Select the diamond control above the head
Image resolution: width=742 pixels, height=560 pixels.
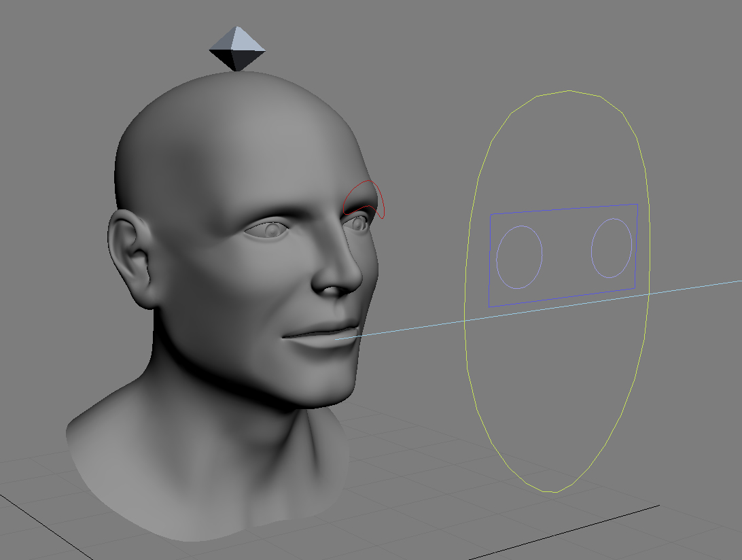[x=238, y=49]
